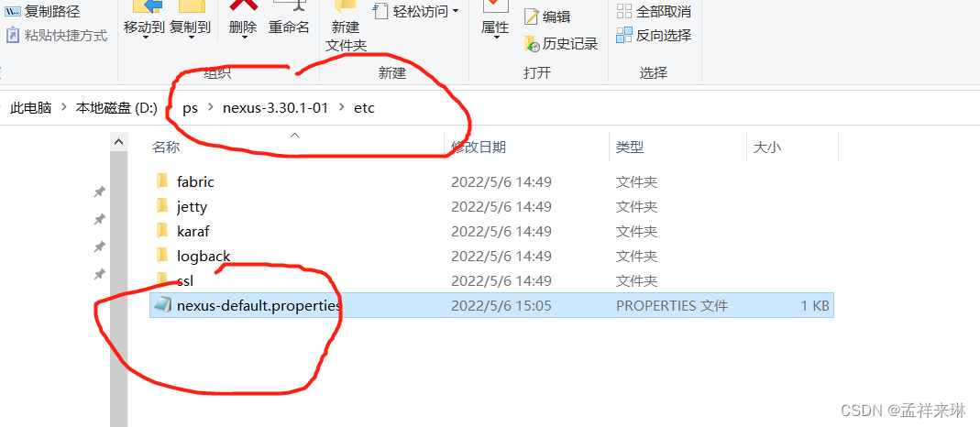Select the logback folder

[491, 256]
